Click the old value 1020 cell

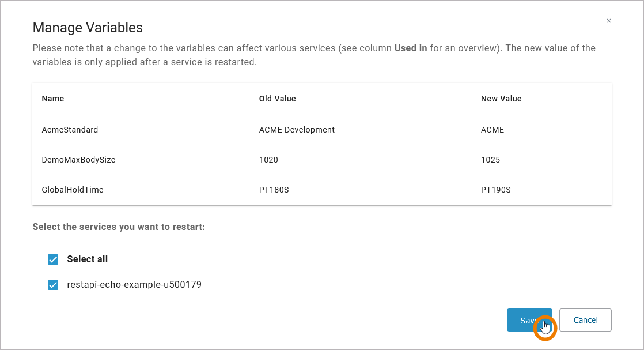(x=268, y=160)
